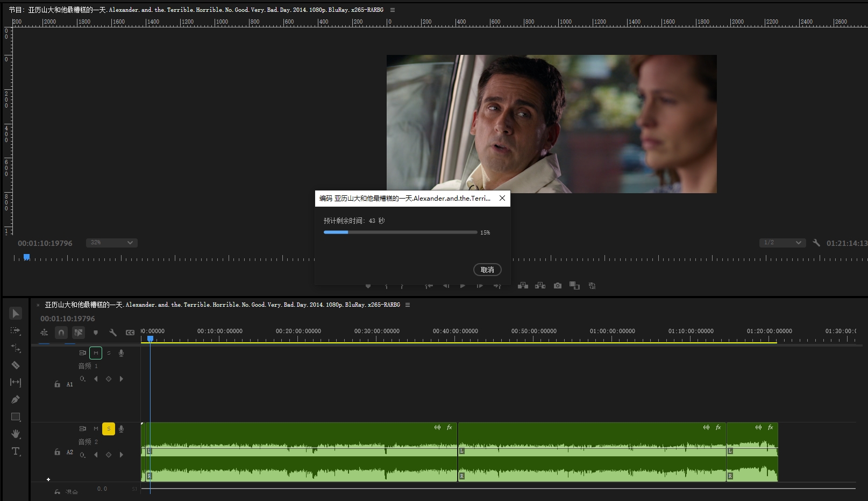The width and height of the screenshot is (868, 501).
Task: Click the Export Frame camera icon
Action: (x=558, y=286)
